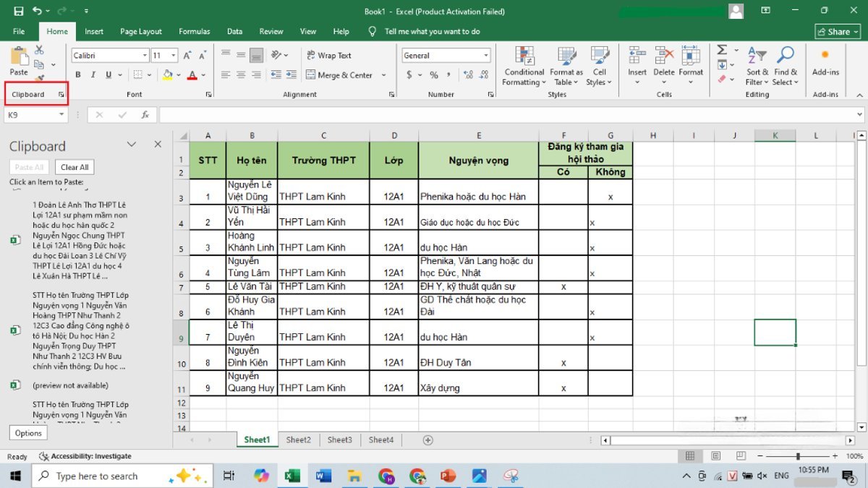868x488 pixels.
Task: Click the Clear eraser icon
Action: pos(722,79)
